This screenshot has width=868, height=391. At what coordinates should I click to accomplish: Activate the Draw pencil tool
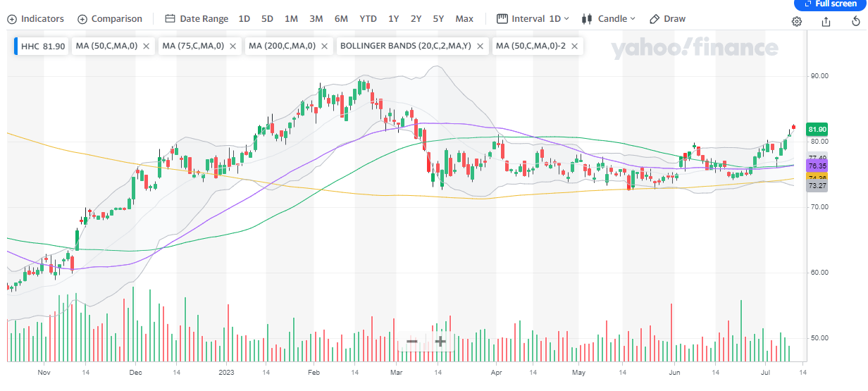[x=667, y=19]
